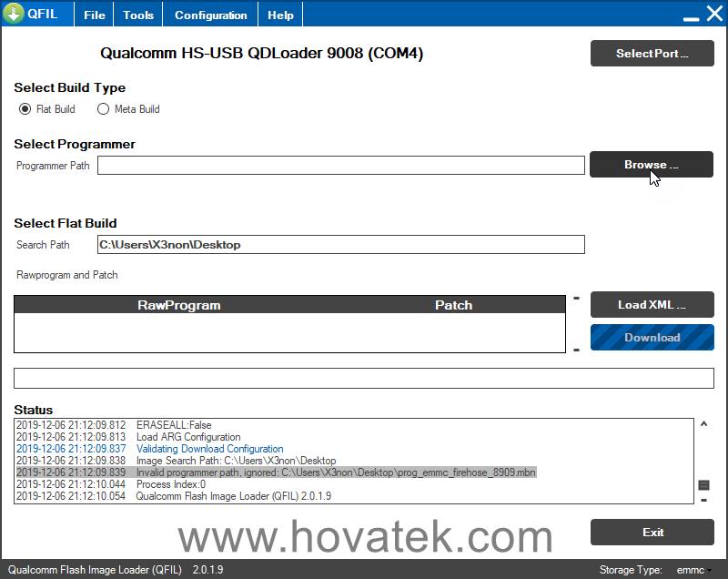
Task: Click the Qualcomm HS-USB QDLoader 9008 (COM4) port label
Action: [261, 53]
